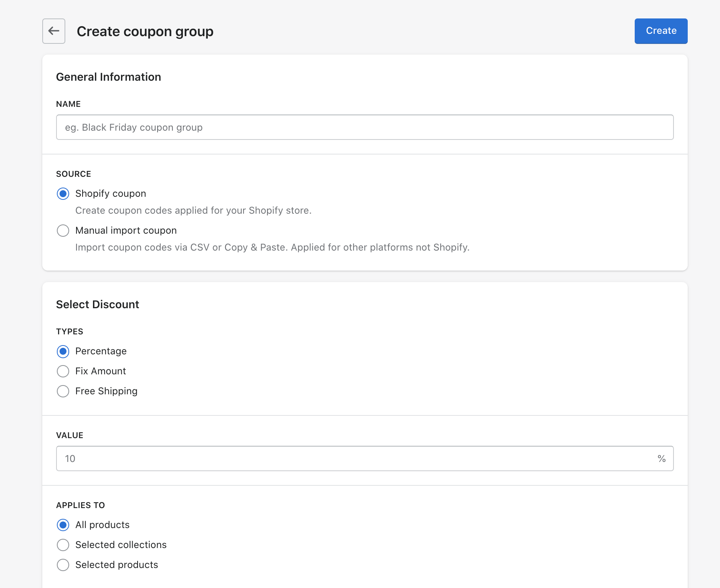The width and height of the screenshot is (720, 588).
Task: Focus the coupon group Name field
Action: click(x=365, y=127)
